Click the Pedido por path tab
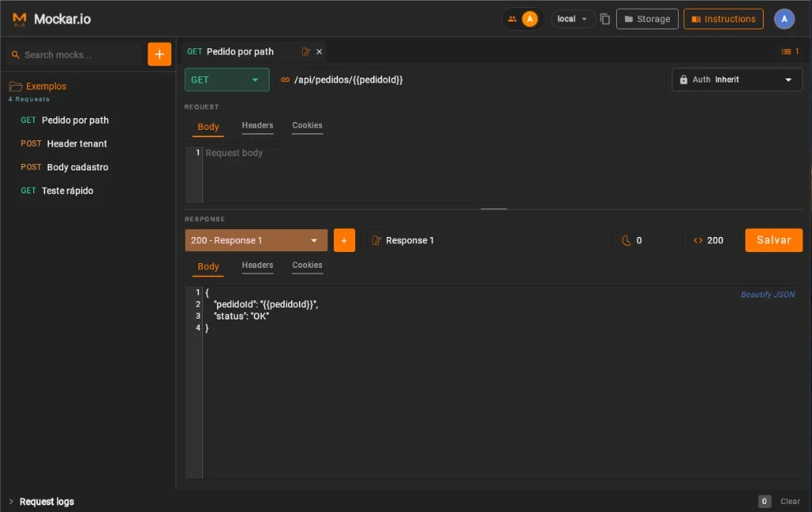The image size is (812, 512). [x=240, y=52]
